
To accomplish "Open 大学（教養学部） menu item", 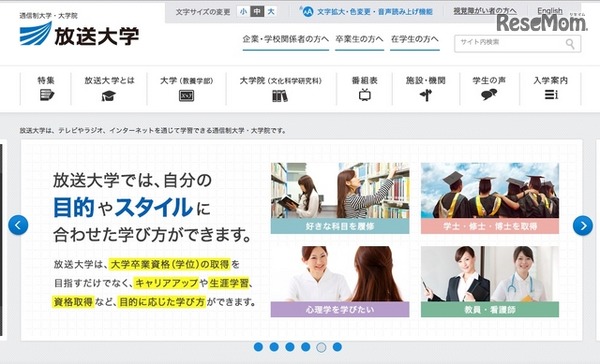I will pos(186,81).
